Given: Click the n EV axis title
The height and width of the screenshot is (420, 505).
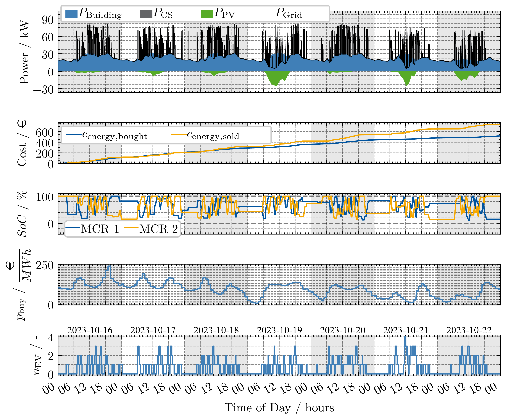Looking at the screenshot, I should coord(37,355).
